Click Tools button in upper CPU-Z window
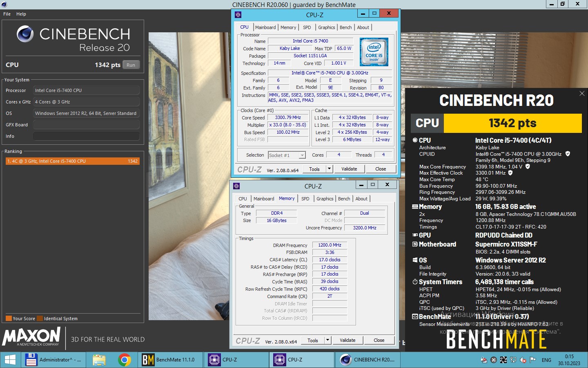Screen dimensions: 588x368 (314, 169)
